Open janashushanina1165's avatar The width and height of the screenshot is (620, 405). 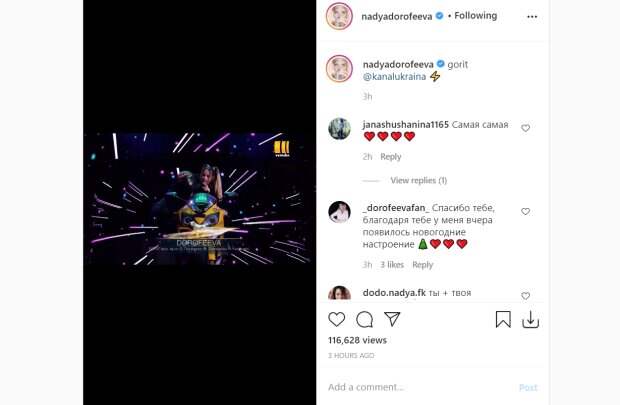click(340, 129)
